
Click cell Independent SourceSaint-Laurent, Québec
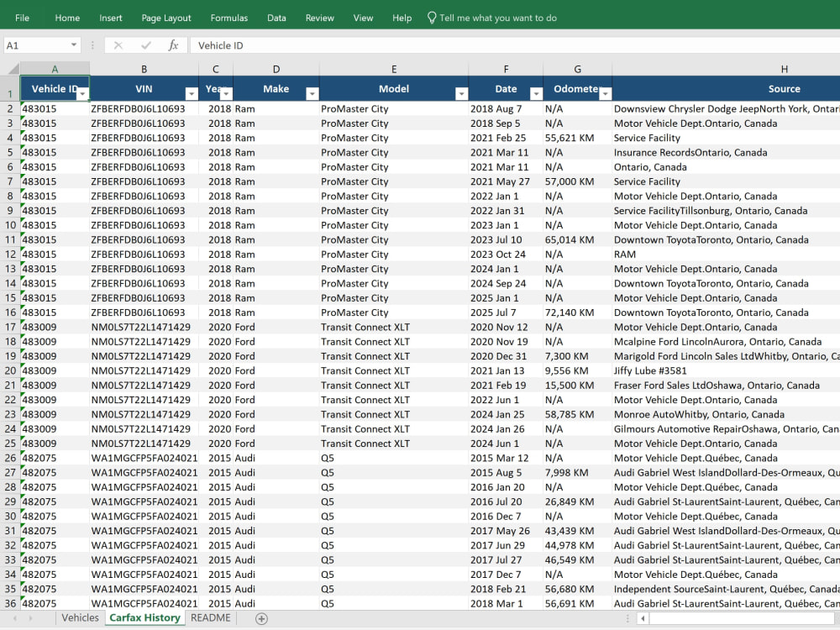click(726, 589)
